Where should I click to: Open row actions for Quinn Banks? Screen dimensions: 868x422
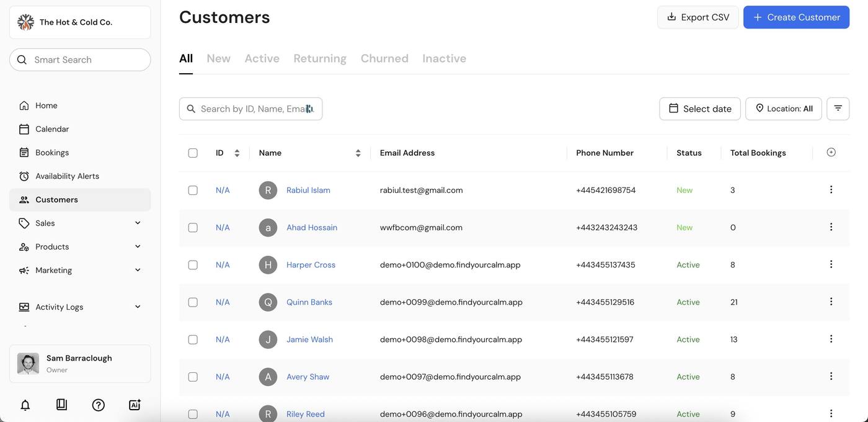click(831, 302)
